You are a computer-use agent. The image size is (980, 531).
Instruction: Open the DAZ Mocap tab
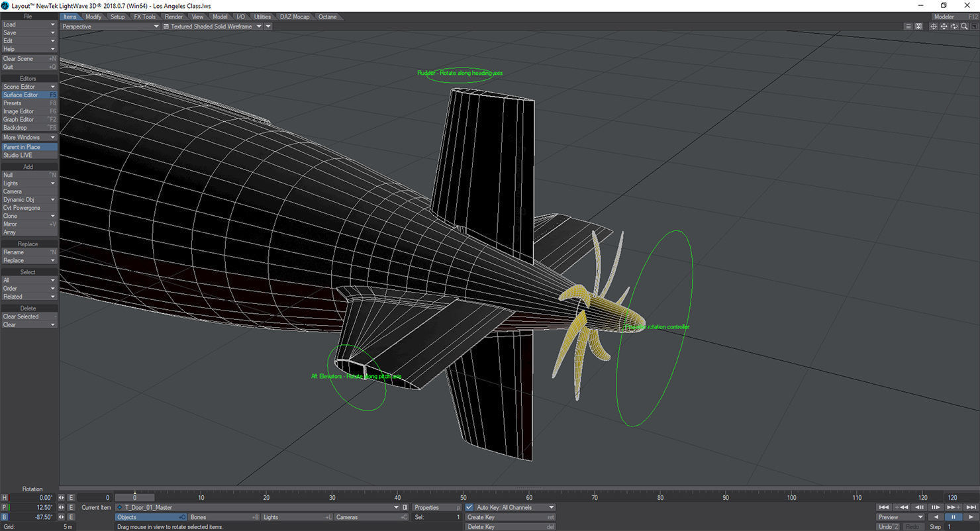[294, 17]
